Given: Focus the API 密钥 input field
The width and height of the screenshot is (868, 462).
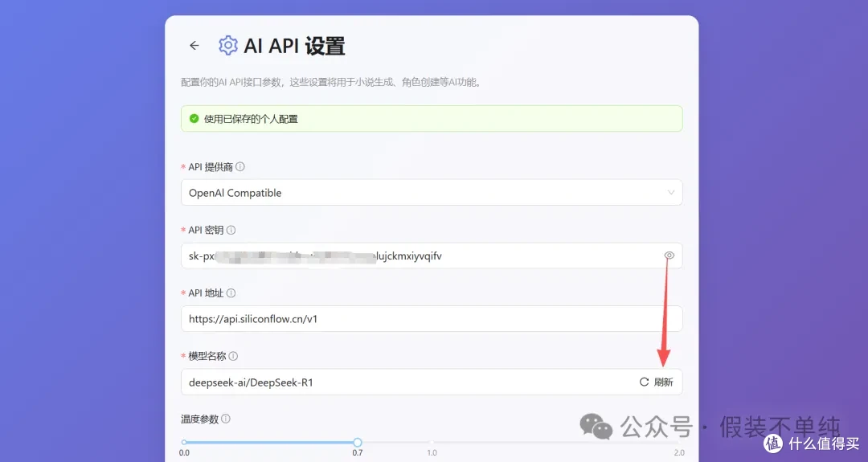Looking at the screenshot, I should (432, 256).
